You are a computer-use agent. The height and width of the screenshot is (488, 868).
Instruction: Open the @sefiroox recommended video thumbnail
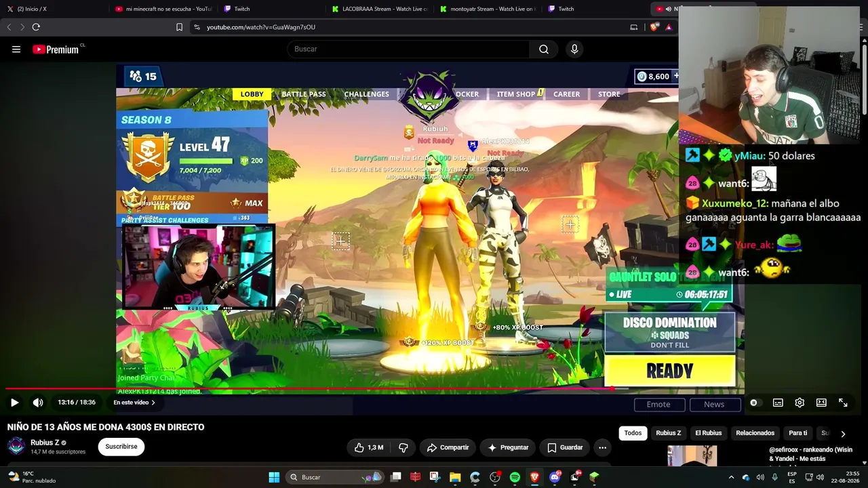[692, 456]
